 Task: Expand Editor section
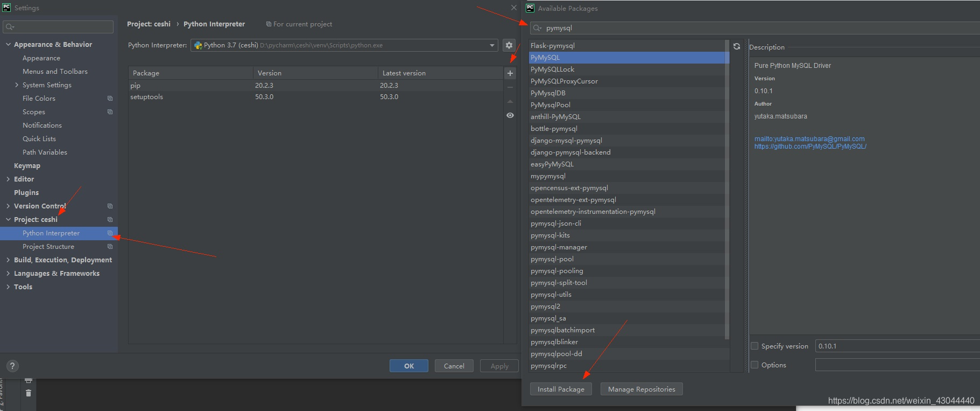point(8,179)
